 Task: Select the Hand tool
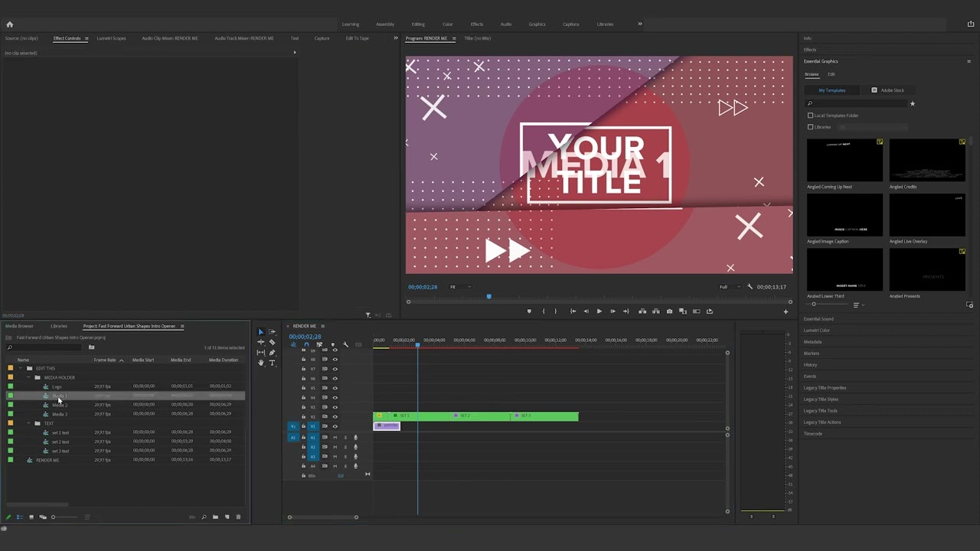click(260, 363)
